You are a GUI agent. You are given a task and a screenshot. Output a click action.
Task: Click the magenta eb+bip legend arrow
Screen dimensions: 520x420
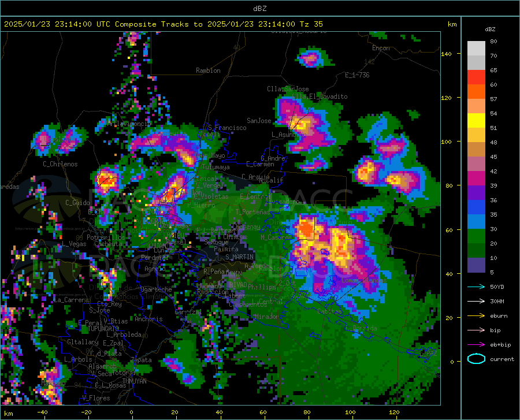(x=476, y=344)
